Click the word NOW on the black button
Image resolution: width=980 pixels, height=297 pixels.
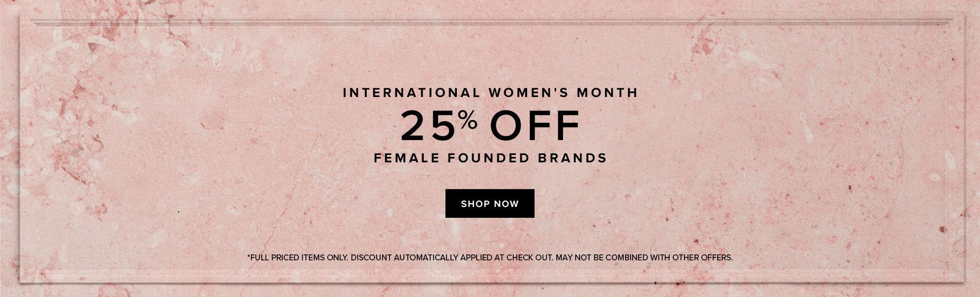click(x=507, y=204)
